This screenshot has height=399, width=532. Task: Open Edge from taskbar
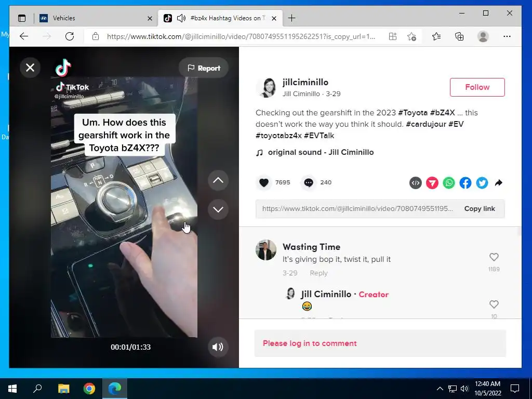point(115,388)
